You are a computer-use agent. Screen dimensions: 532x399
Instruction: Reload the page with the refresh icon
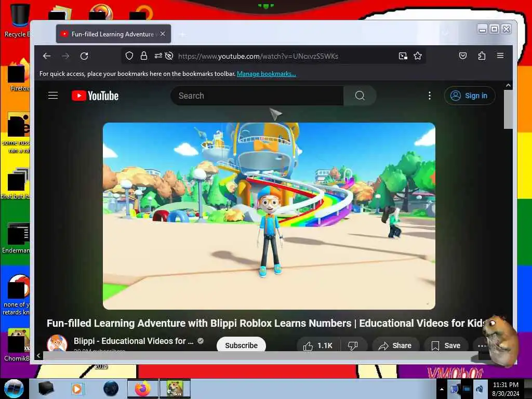(x=84, y=56)
